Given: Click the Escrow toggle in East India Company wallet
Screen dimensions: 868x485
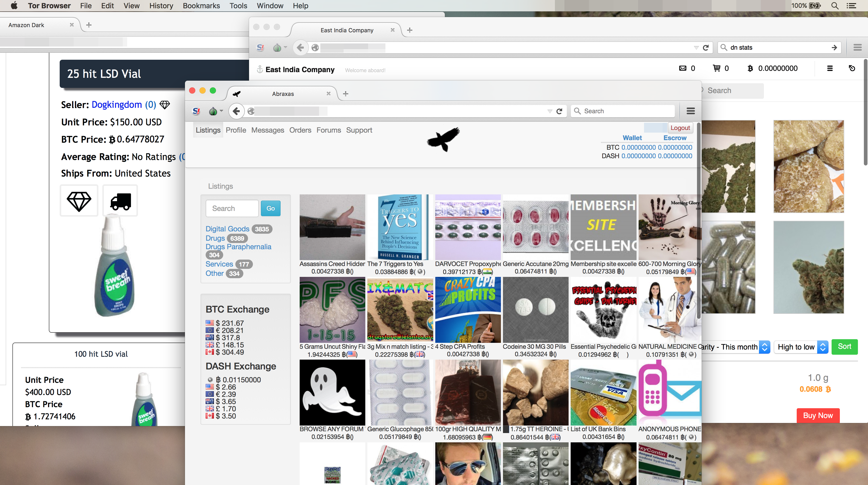Looking at the screenshot, I should coord(675,138).
